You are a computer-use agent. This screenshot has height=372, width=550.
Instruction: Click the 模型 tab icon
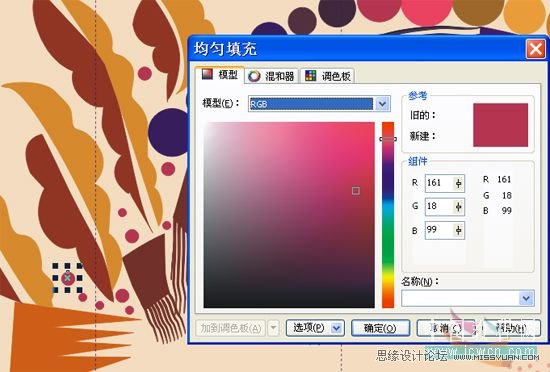pos(207,74)
